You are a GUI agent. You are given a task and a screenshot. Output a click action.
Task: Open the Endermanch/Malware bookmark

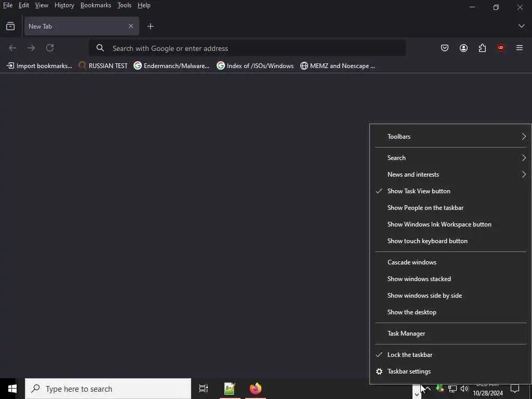(x=171, y=66)
